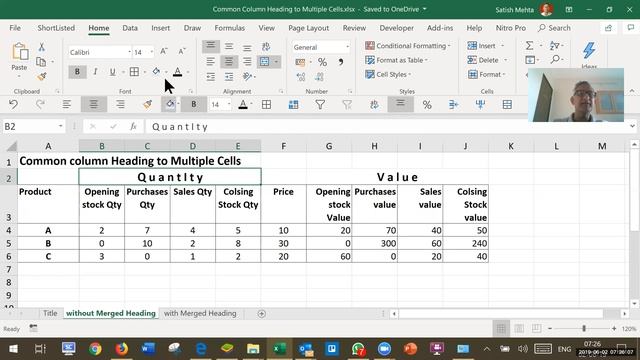
Task: Toggle Center horizontal alignment in ribbon
Action: [x=229, y=62]
